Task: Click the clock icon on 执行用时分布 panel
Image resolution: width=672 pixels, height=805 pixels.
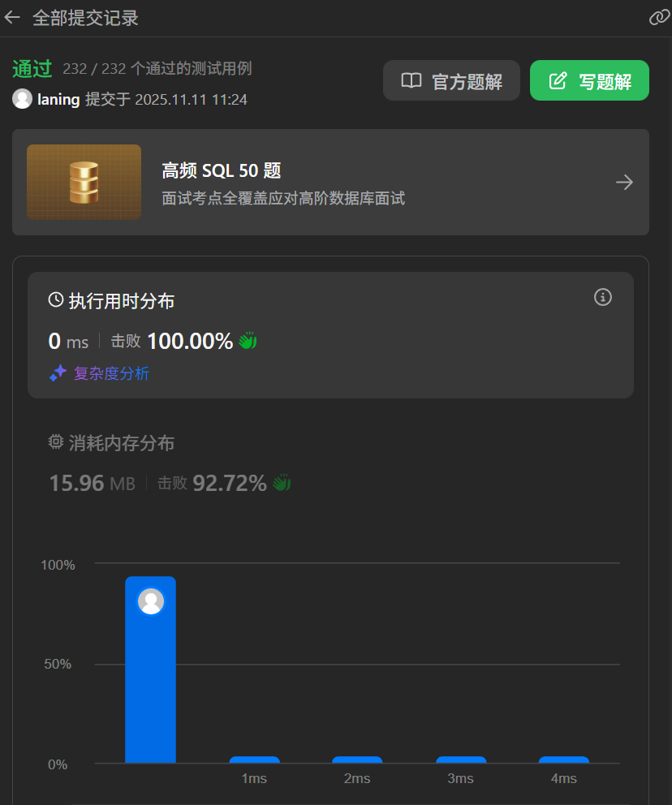Action: (x=54, y=299)
